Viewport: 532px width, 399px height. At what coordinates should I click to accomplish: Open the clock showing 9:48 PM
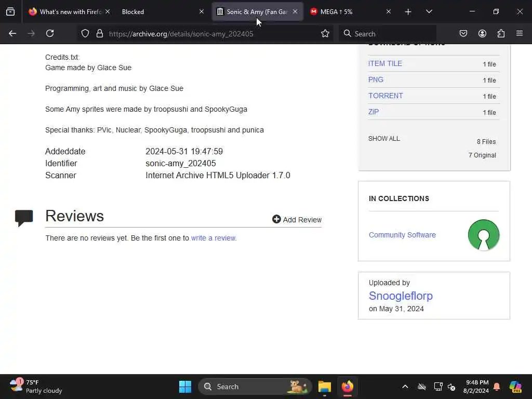point(476,387)
